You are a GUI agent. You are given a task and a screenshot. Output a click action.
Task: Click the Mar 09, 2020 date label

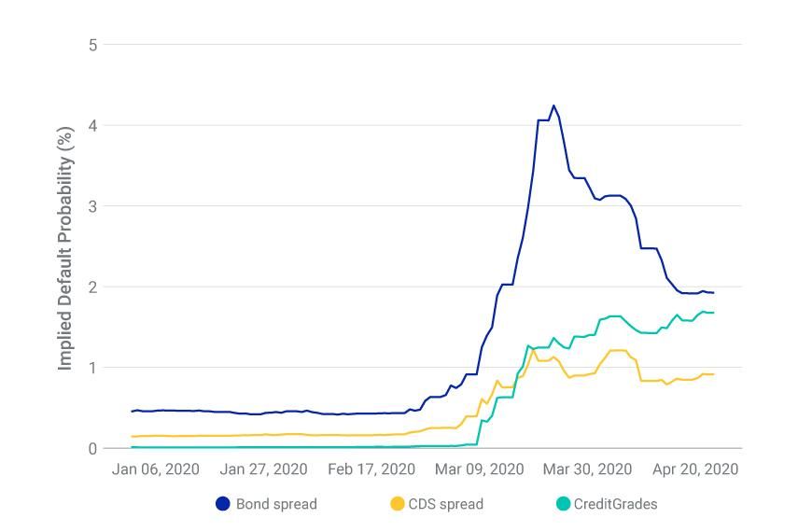[479, 469]
